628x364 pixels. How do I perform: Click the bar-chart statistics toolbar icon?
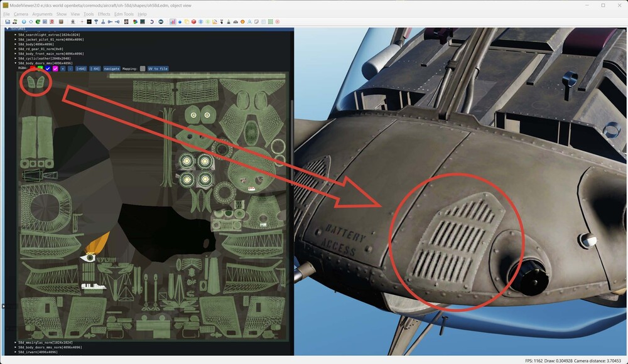pyautogui.click(x=173, y=21)
